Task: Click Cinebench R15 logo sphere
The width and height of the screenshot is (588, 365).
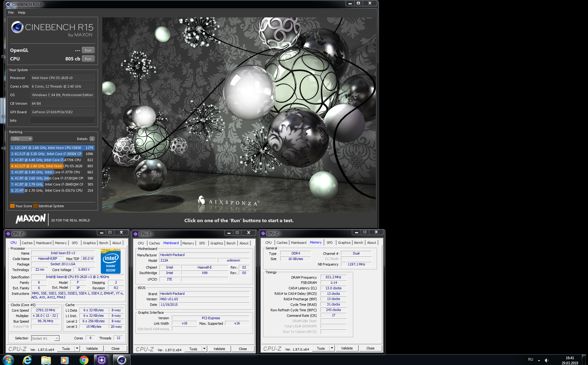Action: 17,27
